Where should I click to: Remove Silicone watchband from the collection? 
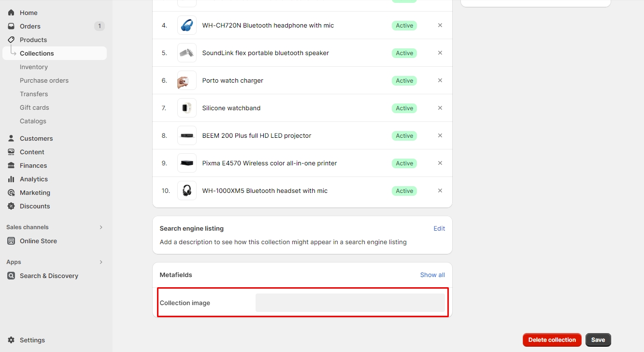(440, 108)
